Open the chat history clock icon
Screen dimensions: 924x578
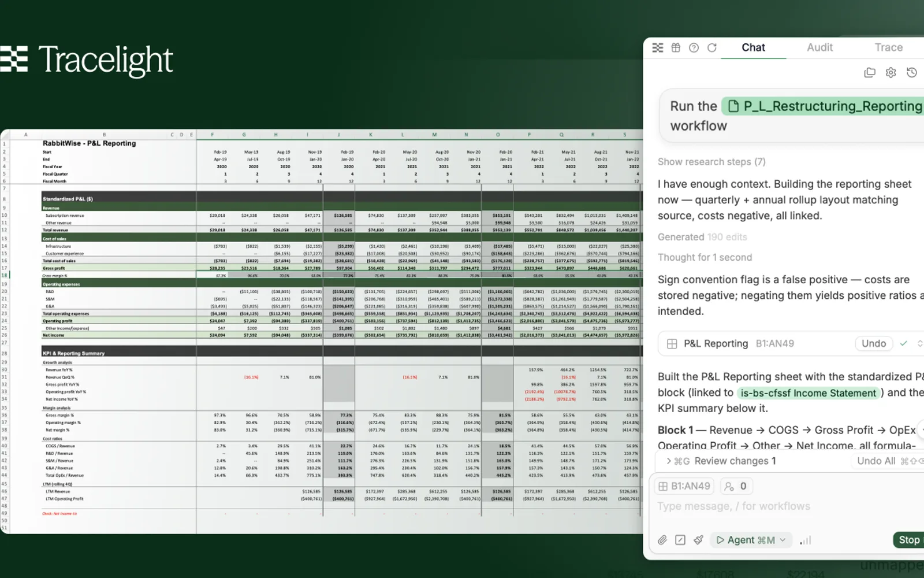coord(912,72)
